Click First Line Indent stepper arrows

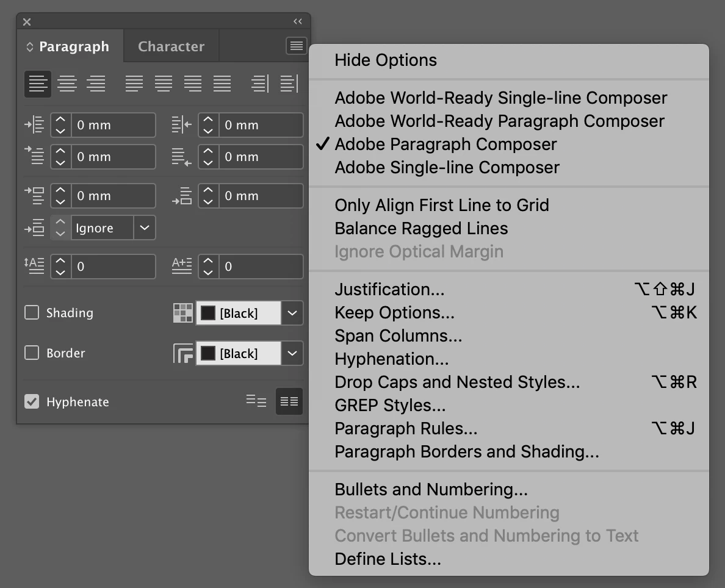click(x=60, y=157)
